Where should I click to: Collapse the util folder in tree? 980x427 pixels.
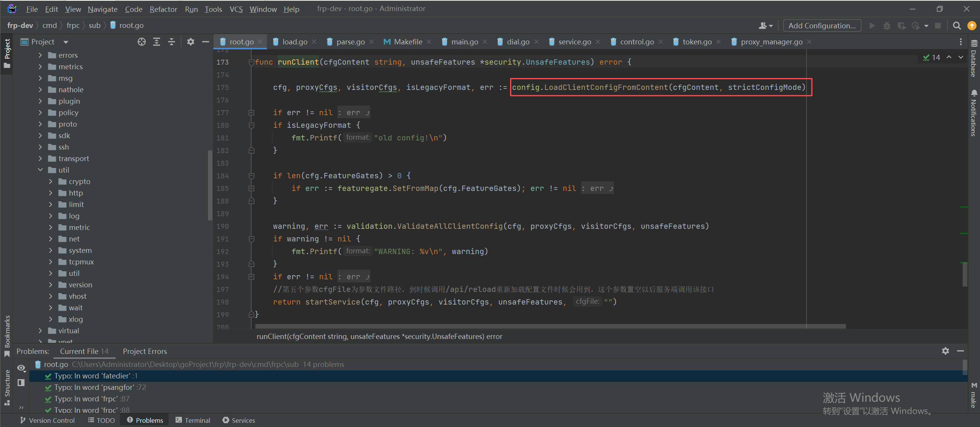40,170
